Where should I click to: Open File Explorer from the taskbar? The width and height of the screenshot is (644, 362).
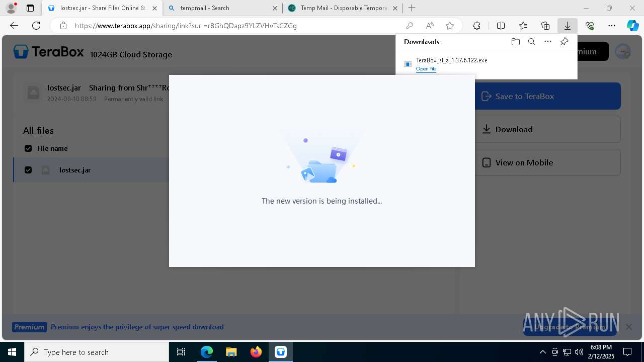[x=231, y=352]
